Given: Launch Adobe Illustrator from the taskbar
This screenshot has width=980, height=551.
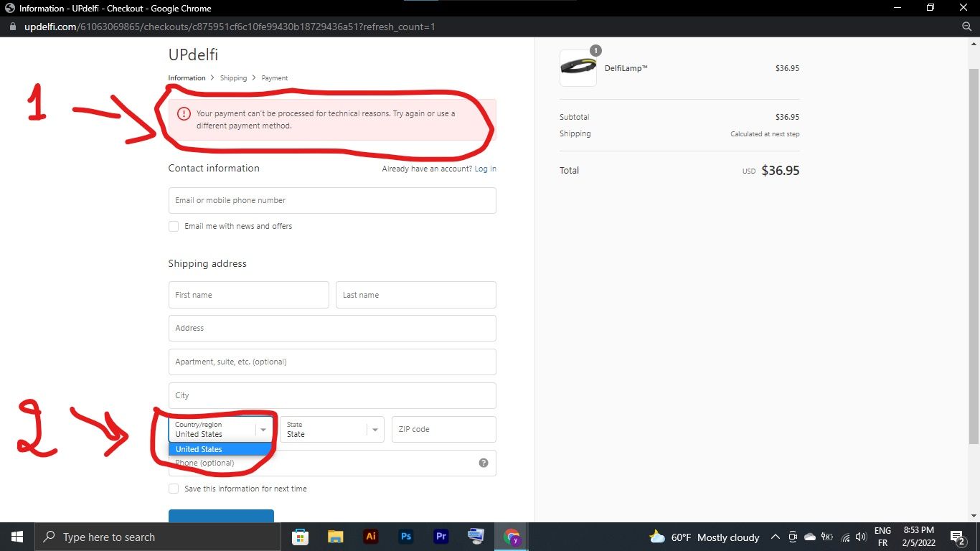Looking at the screenshot, I should [371, 537].
